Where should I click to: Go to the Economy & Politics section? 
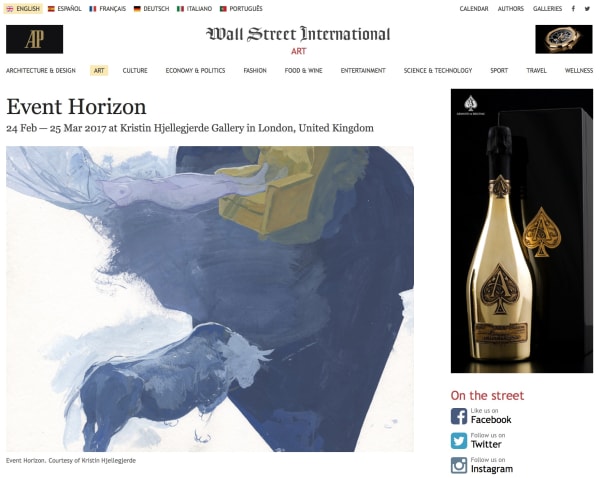click(195, 70)
